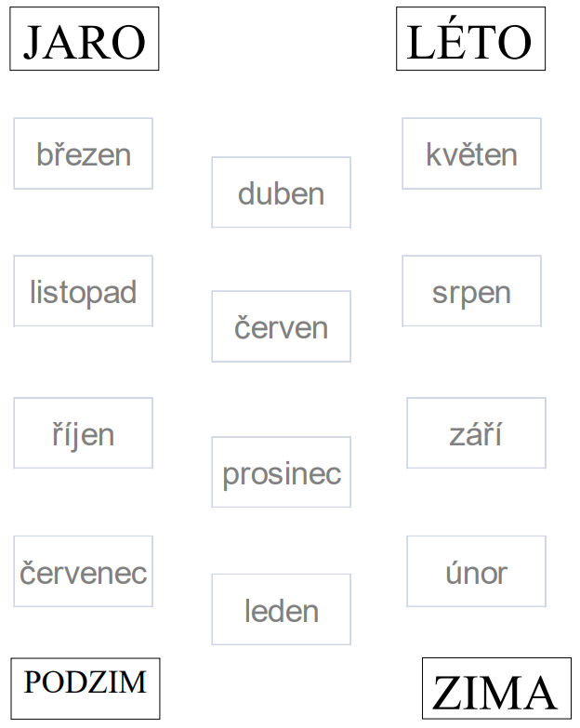Viewport: 580px width, 728px height.
Task: Pick the březen month card
Action: (x=84, y=153)
